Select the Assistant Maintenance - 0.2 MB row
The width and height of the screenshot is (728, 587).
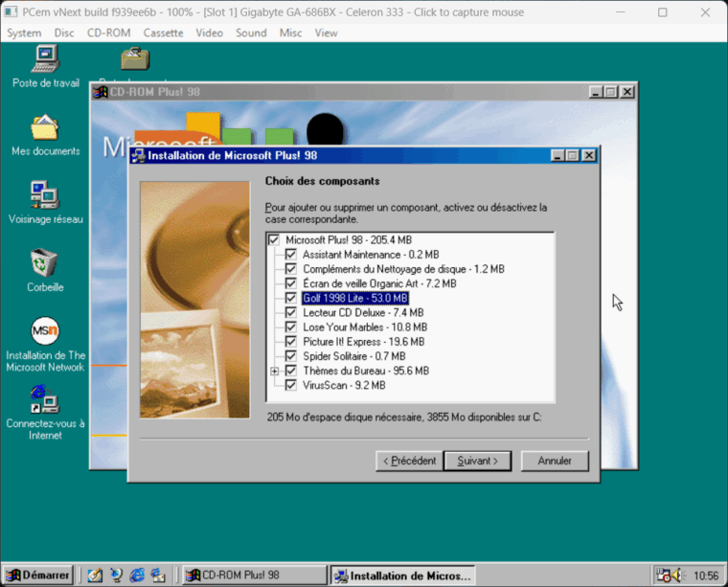tap(371, 255)
